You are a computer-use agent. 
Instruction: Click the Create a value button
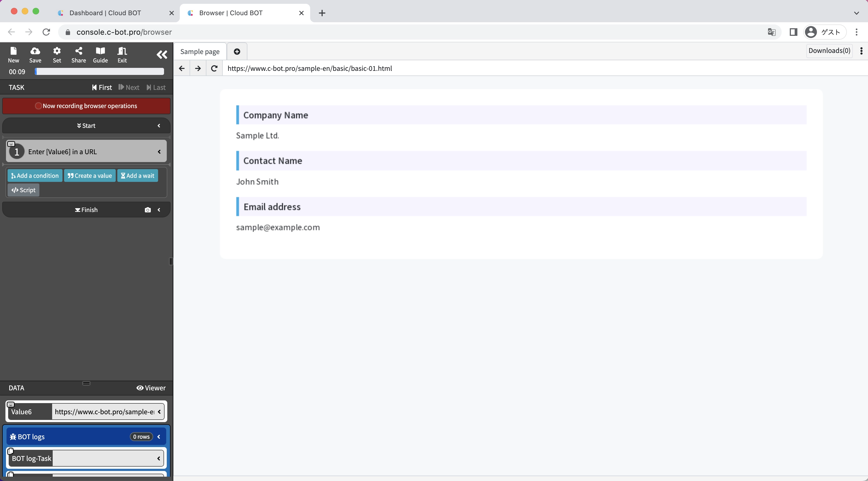coord(90,176)
